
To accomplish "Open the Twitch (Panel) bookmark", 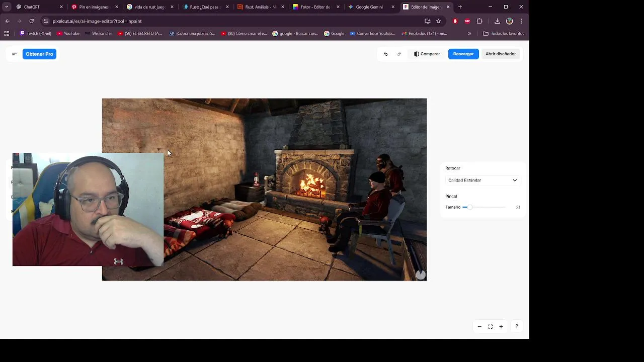I will (x=35, y=34).
